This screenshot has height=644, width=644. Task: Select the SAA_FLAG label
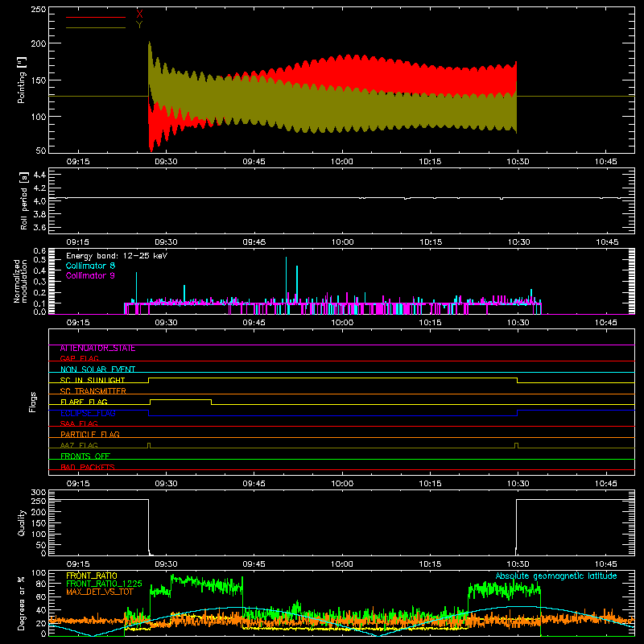pyautogui.click(x=79, y=423)
